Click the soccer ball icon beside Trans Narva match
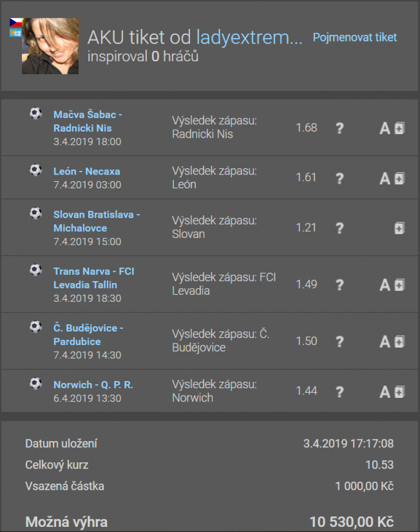The width and height of the screenshot is (420, 532). [35, 270]
